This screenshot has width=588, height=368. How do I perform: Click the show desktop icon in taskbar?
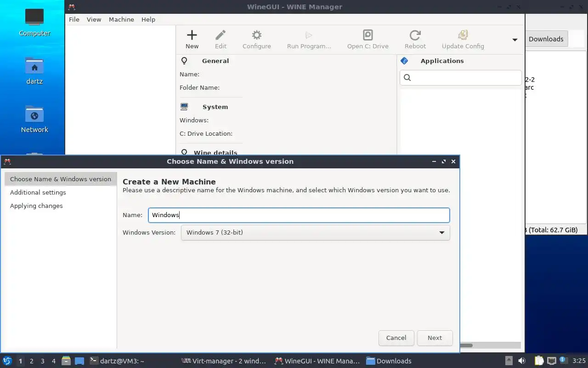tap(79, 361)
